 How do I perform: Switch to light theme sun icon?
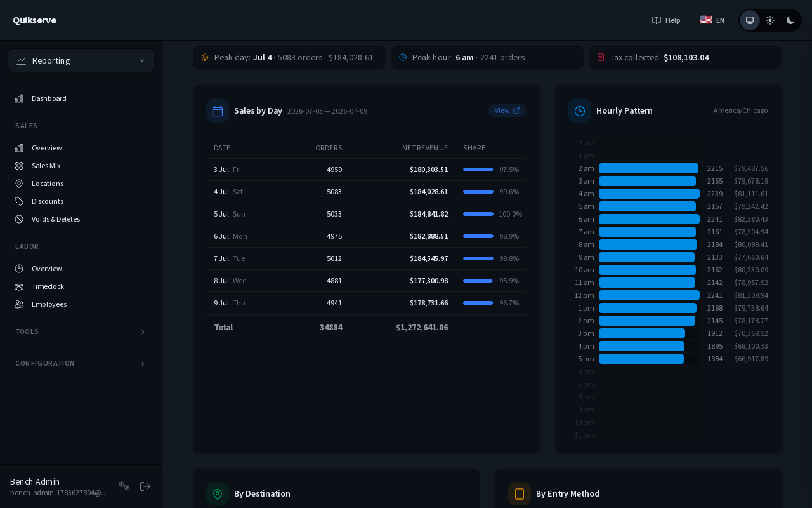click(770, 20)
